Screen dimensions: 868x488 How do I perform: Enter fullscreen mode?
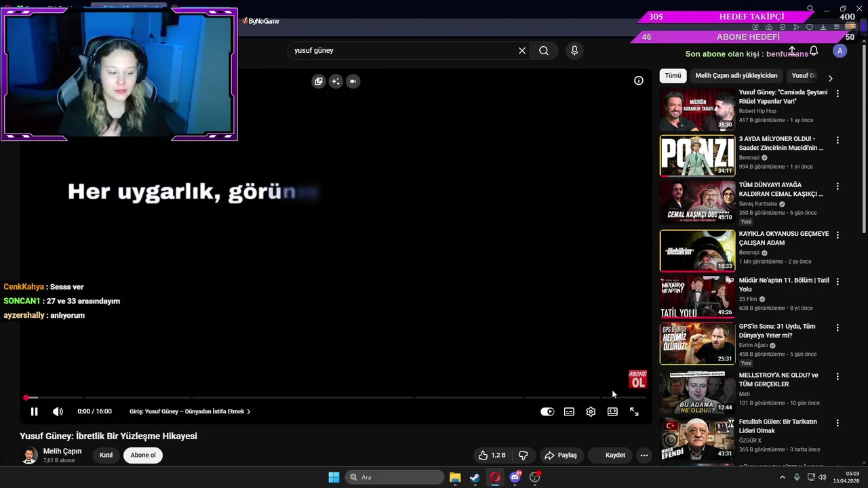[x=634, y=411]
